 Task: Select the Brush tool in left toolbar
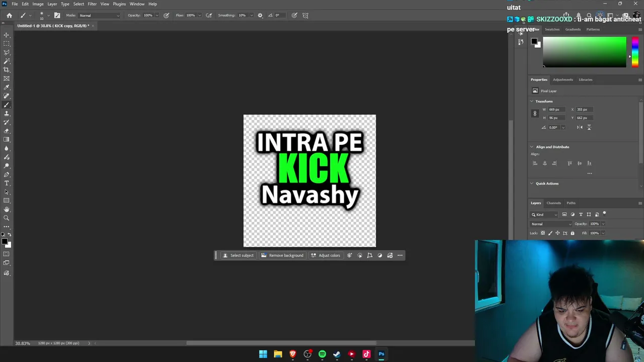tap(7, 105)
